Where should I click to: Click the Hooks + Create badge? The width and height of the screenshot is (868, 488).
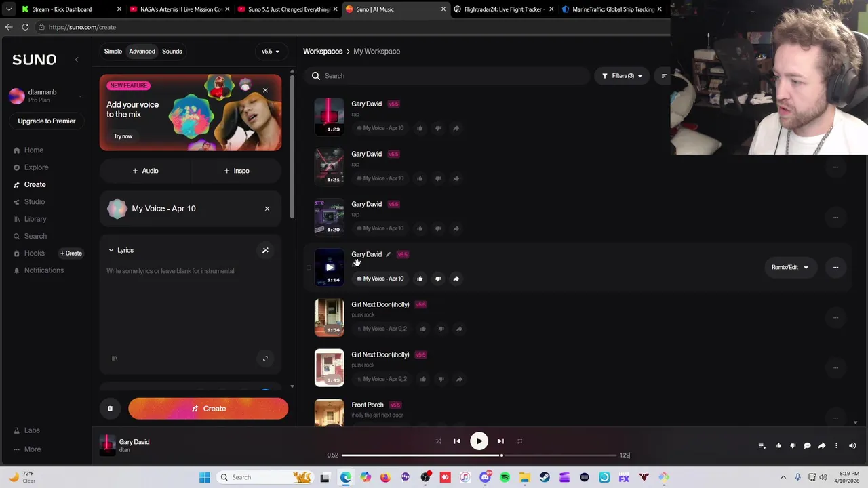(71, 253)
